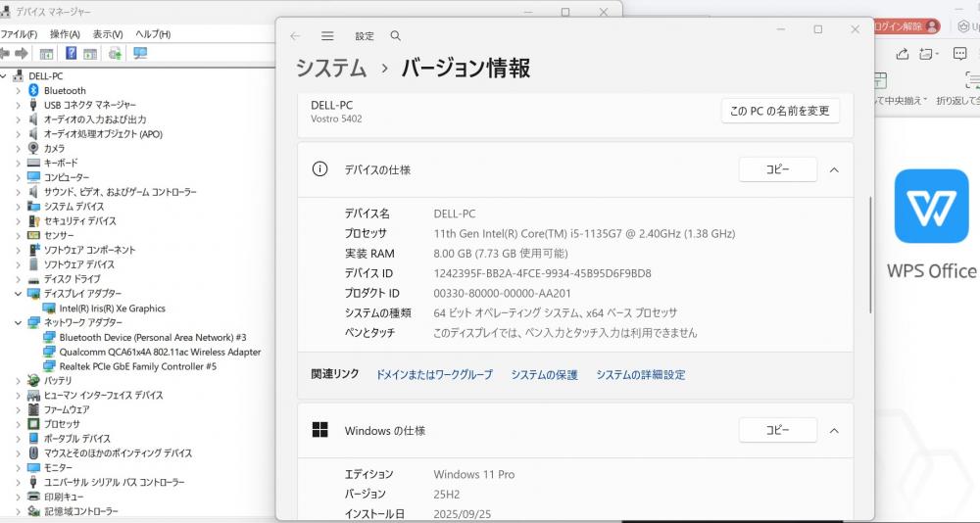
Task: Select the DELL-PC root tree node
Action: click(46, 76)
